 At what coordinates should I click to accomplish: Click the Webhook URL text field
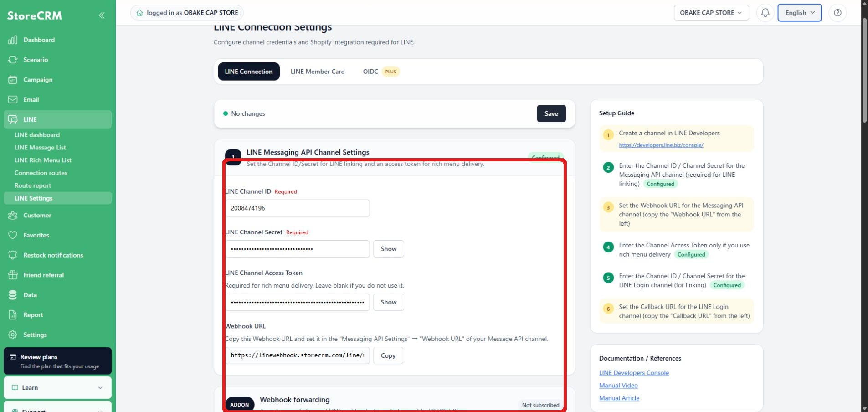point(297,355)
